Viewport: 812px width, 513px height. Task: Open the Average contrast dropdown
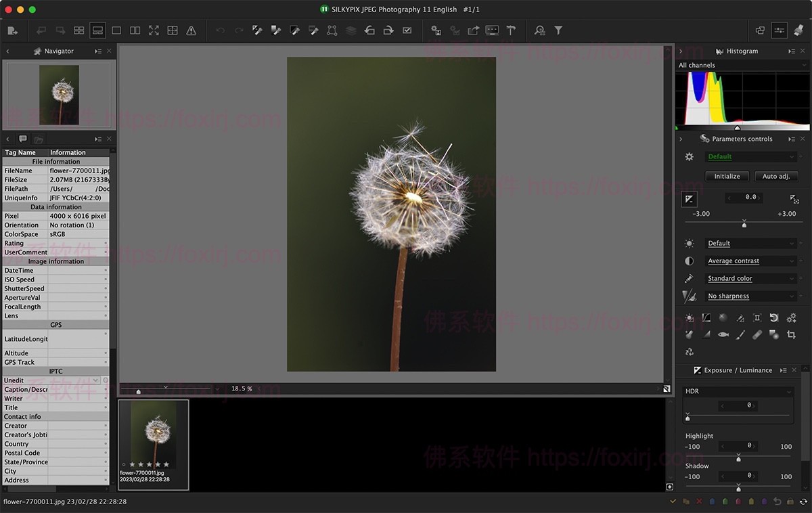pyautogui.click(x=750, y=261)
